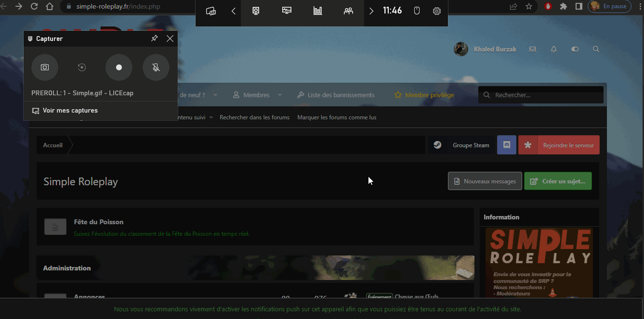
Task: Expand the Membres dropdown arrow
Action: [x=279, y=95]
